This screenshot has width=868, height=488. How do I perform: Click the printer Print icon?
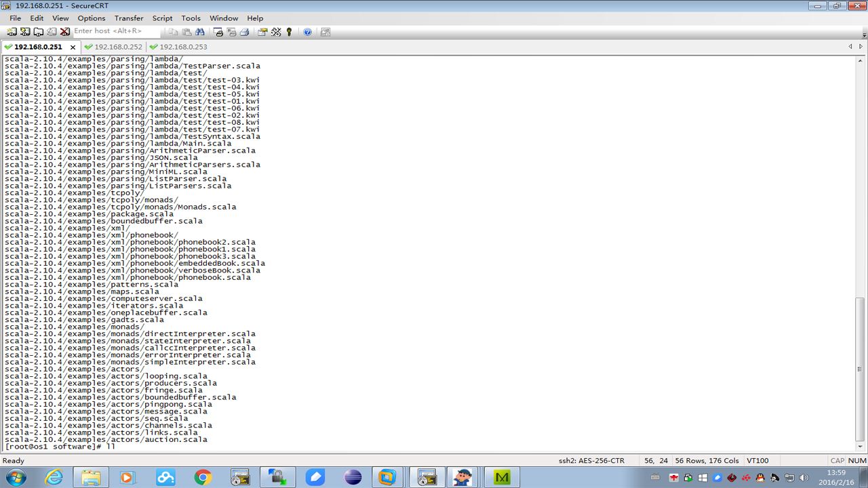point(244,32)
